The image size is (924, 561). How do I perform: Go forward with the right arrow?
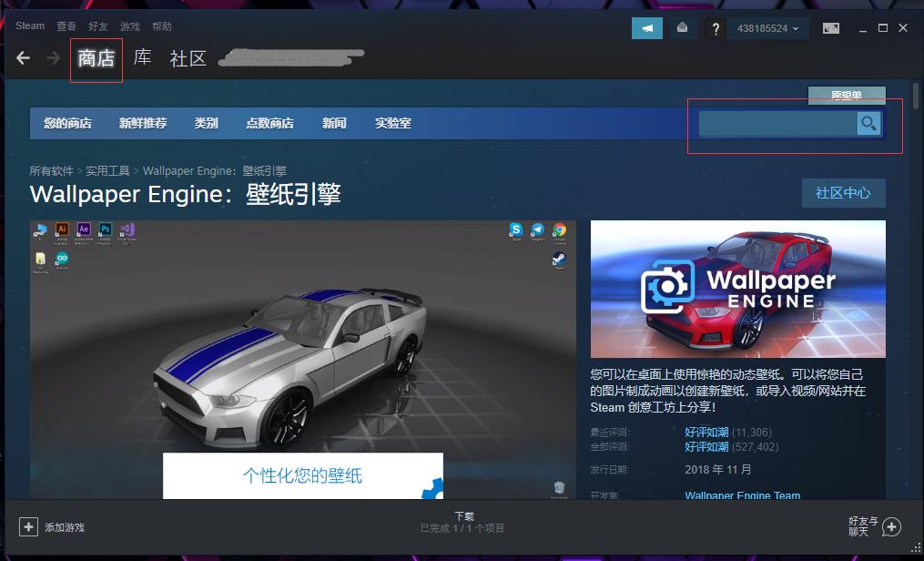pos(53,57)
